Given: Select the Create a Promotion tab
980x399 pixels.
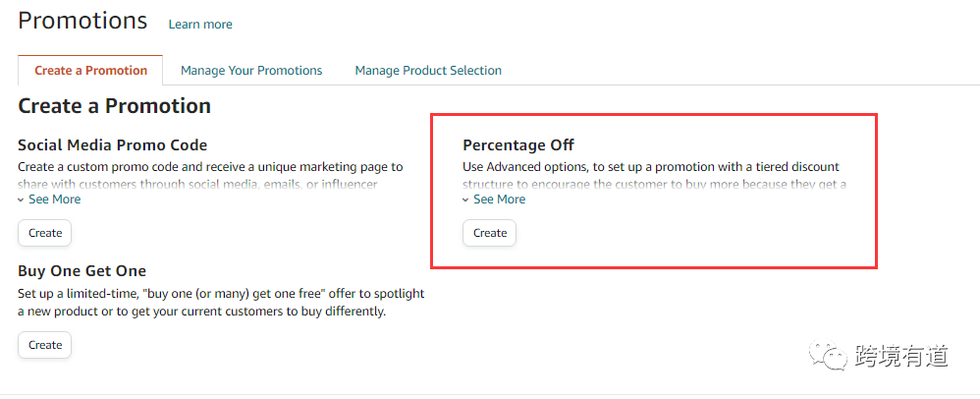Looking at the screenshot, I should (90, 70).
